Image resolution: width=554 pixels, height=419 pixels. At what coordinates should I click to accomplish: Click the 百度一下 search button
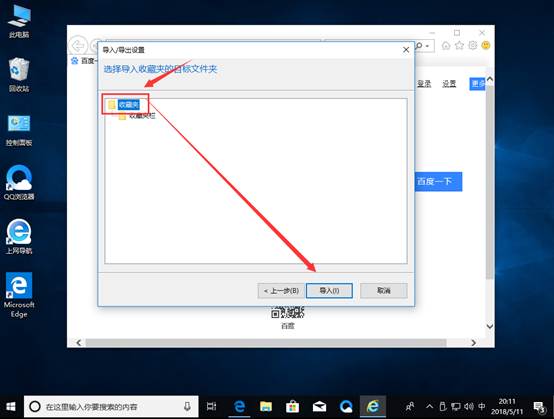tap(438, 182)
